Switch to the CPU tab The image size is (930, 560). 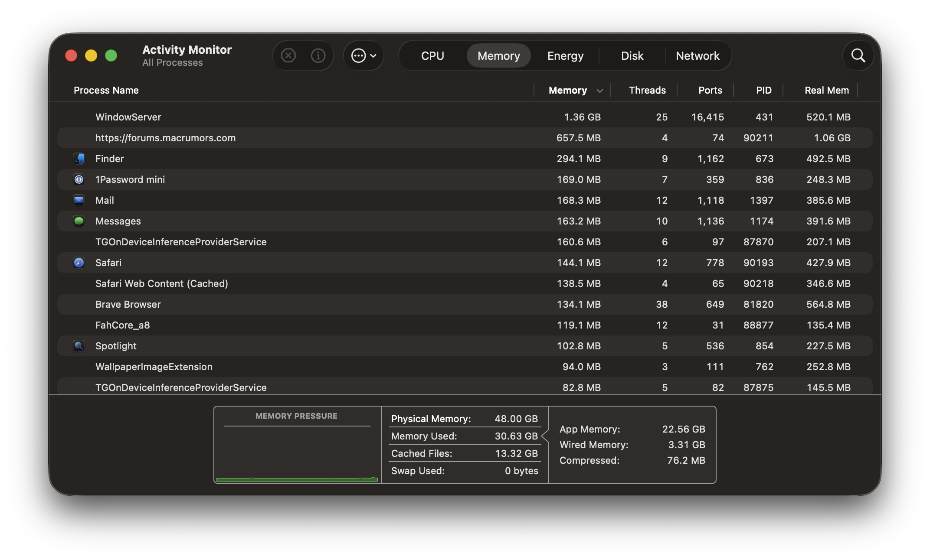[x=432, y=55]
